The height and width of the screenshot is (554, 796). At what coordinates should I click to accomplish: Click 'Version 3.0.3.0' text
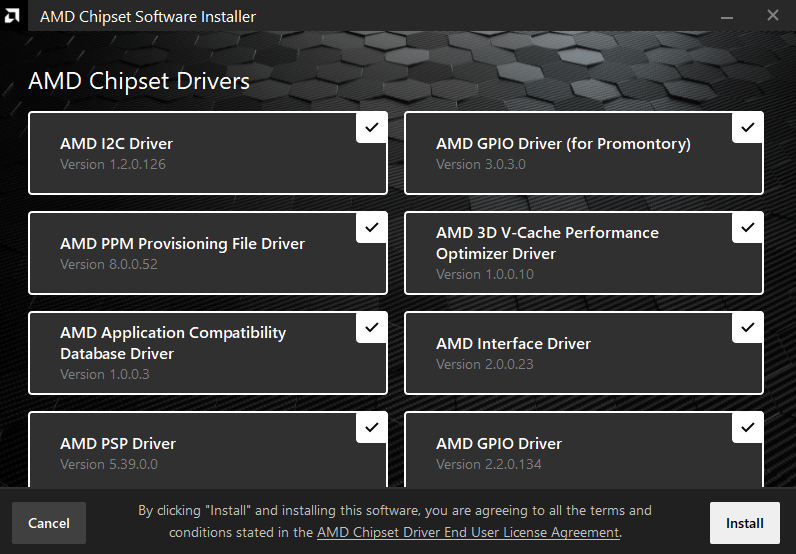(x=480, y=165)
